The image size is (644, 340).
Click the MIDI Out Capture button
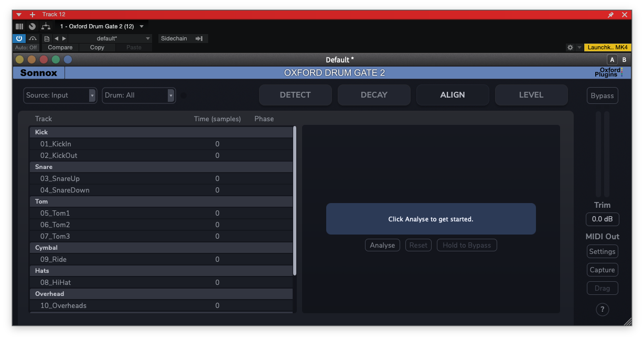coord(602,270)
